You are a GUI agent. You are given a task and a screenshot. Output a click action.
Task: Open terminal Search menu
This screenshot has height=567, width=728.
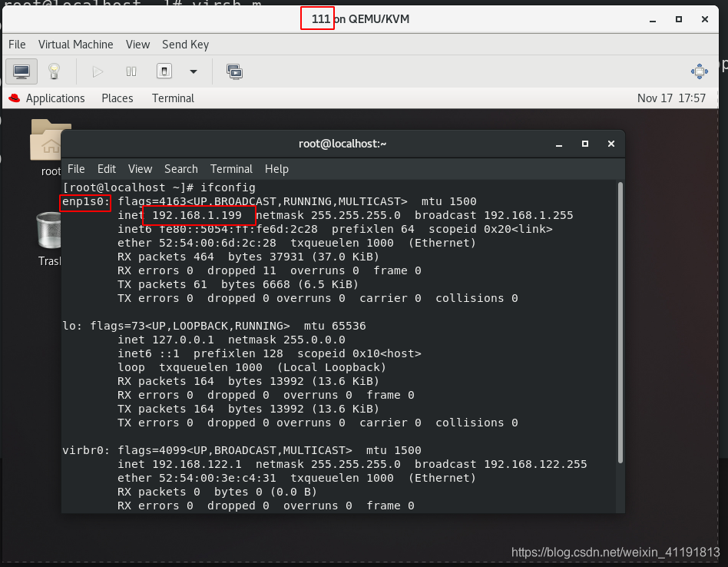coord(181,169)
